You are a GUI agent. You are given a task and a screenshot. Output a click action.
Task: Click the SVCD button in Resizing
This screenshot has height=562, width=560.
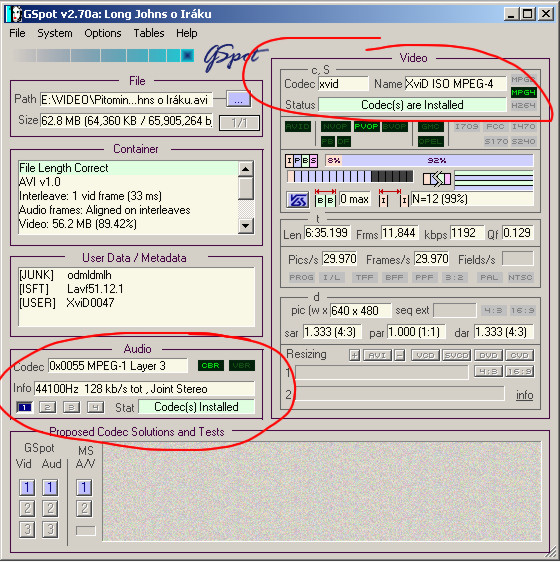coord(456,355)
